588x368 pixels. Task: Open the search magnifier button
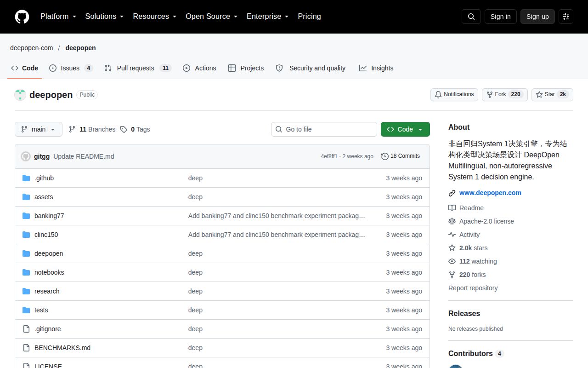point(471,17)
